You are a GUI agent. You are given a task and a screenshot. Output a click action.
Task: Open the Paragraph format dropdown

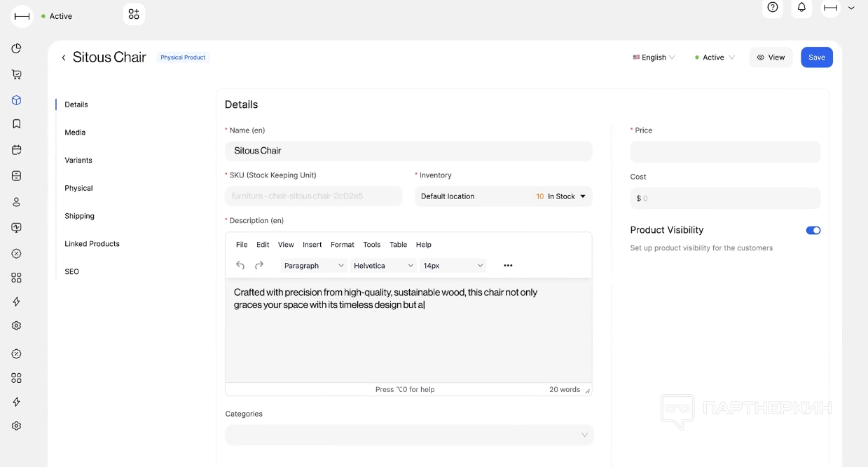pos(314,266)
